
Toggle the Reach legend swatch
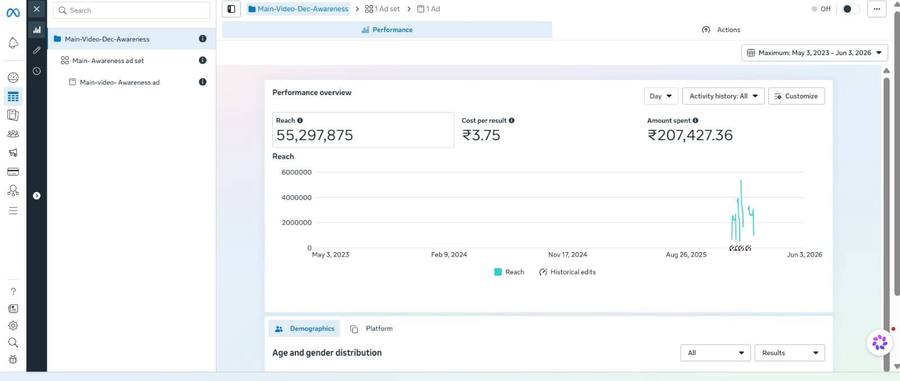[x=498, y=272]
